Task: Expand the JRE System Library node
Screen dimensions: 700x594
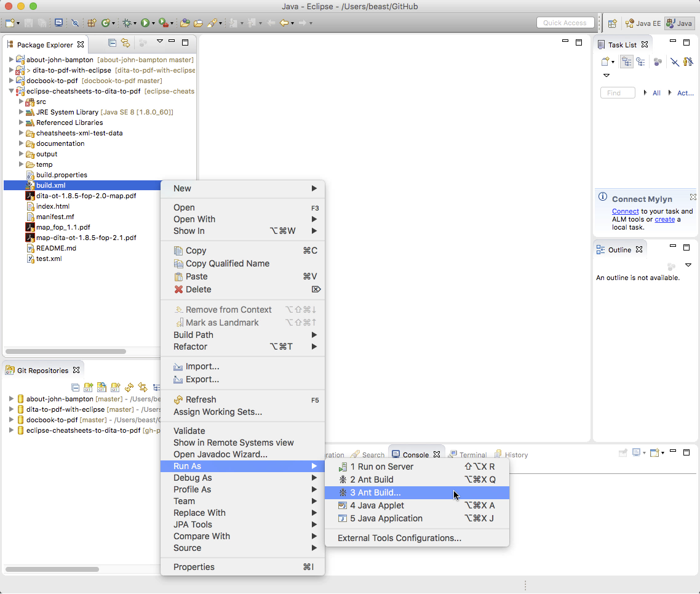Action: [x=21, y=112]
